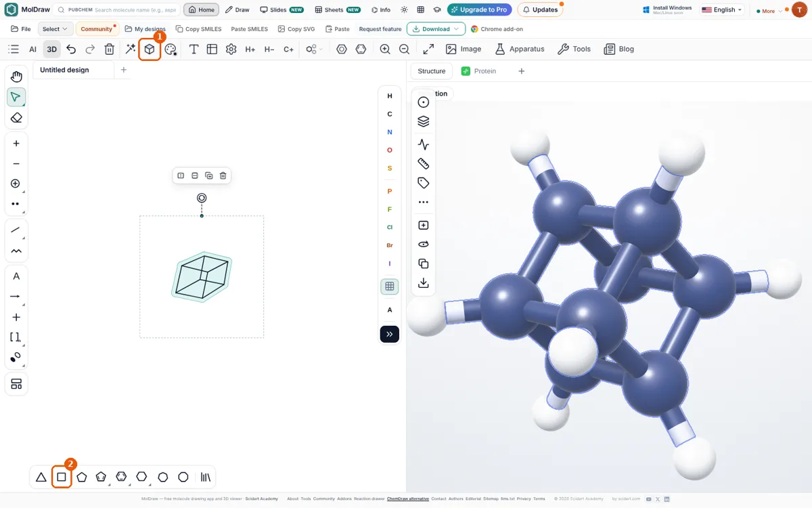
Task: Click Upgrade to Pro button
Action: (x=479, y=10)
